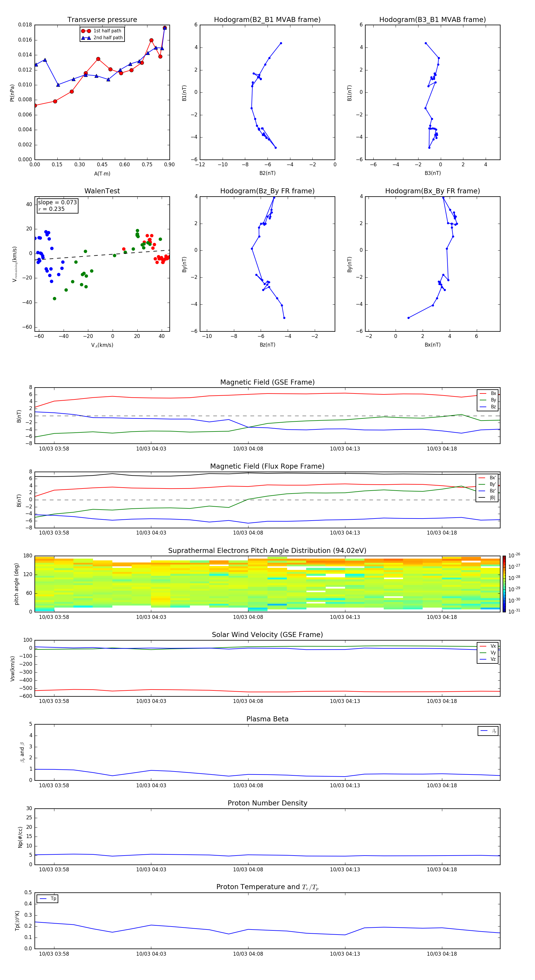Viewport: 535px width, 980px height.
Task: Click the 'Hodogram(B2_B1 MVAB frame)' title
Action: pos(267,20)
